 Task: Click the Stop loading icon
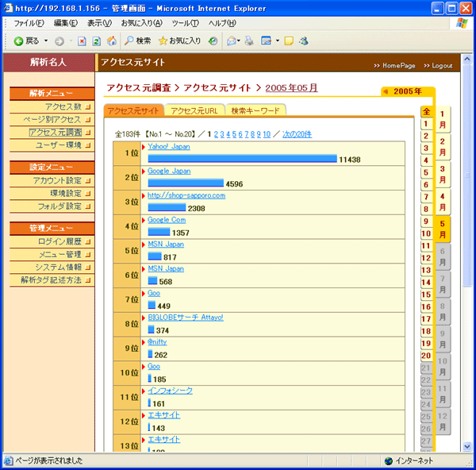click(82, 41)
